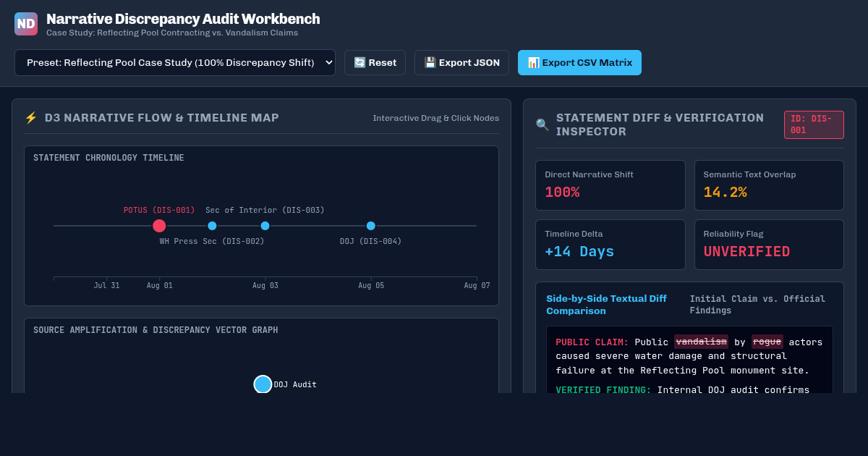Click the Aug 01 axis tick label
Image resolution: width=868 pixels, height=456 pixels.
pyautogui.click(x=159, y=286)
